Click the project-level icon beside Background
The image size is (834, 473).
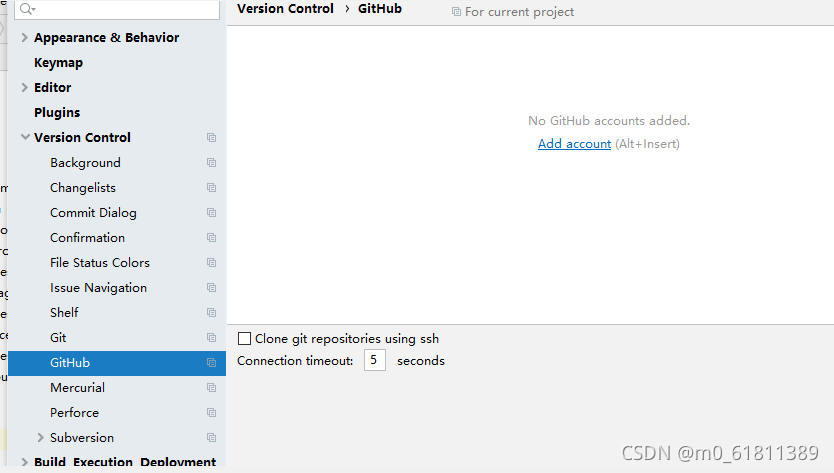[211, 163]
